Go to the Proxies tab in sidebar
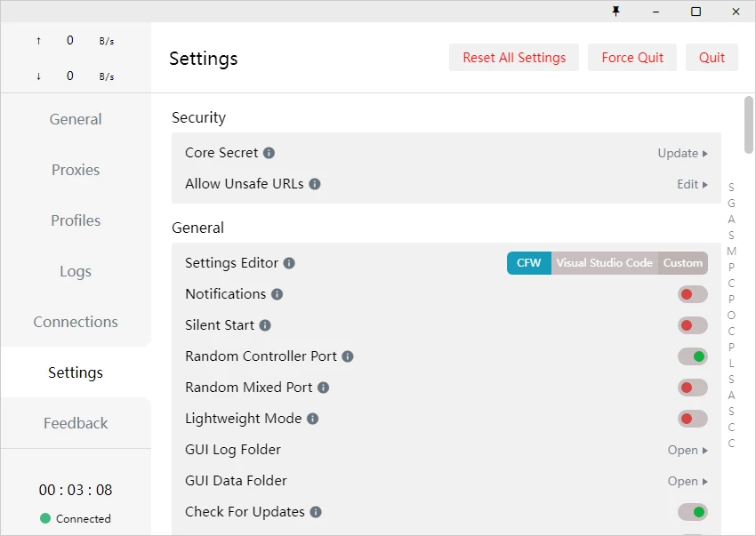Screen dimensions: 756x536 [x=76, y=170]
